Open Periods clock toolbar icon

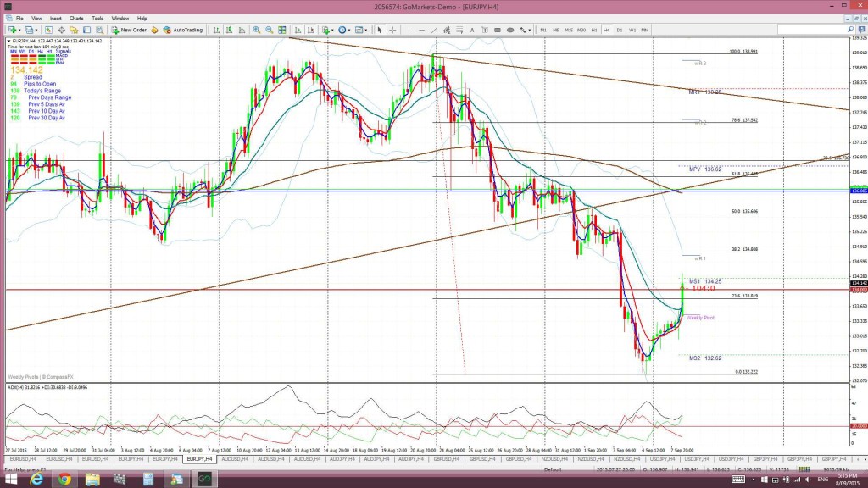coord(342,30)
